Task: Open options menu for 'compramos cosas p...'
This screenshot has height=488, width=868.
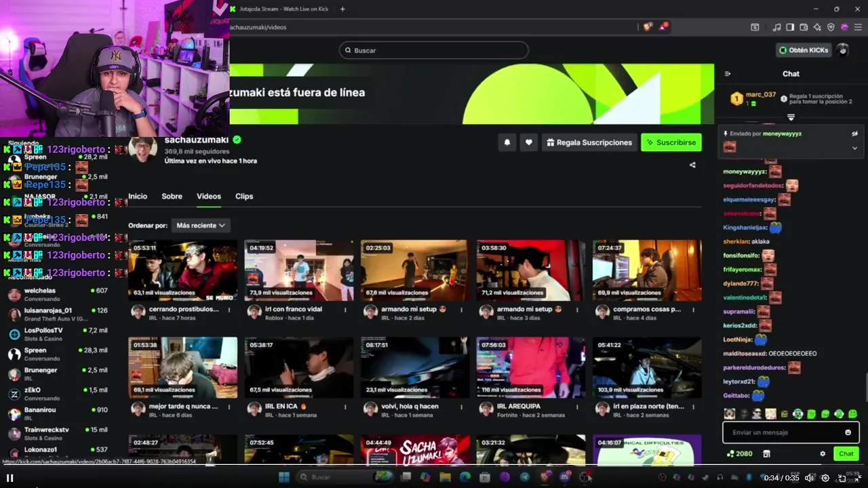Action: click(693, 310)
